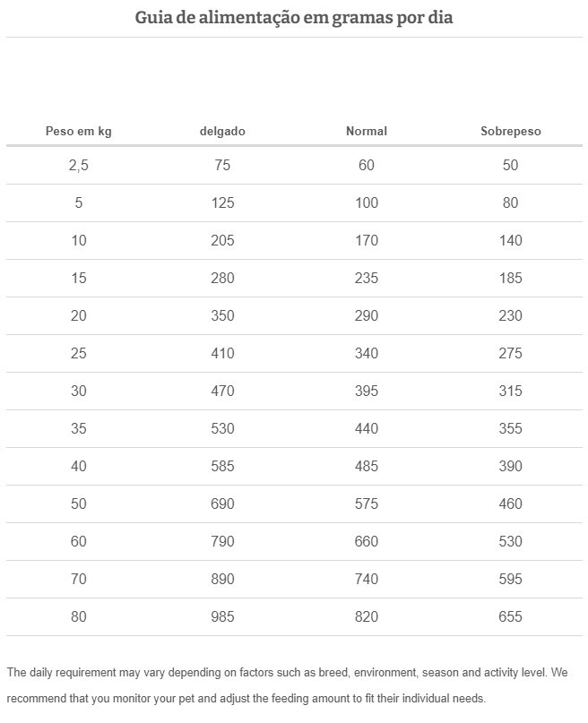
Task: Select the 20 kg weight cell
Action: click(79, 315)
